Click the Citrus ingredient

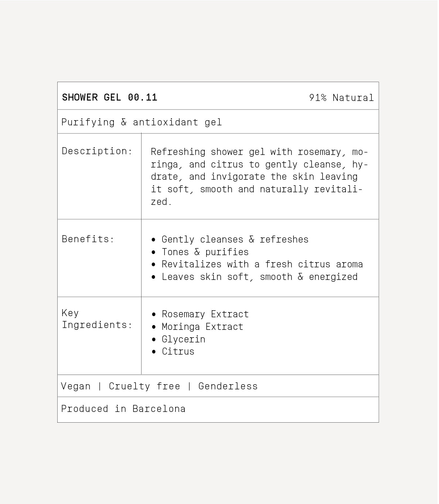(x=178, y=351)
